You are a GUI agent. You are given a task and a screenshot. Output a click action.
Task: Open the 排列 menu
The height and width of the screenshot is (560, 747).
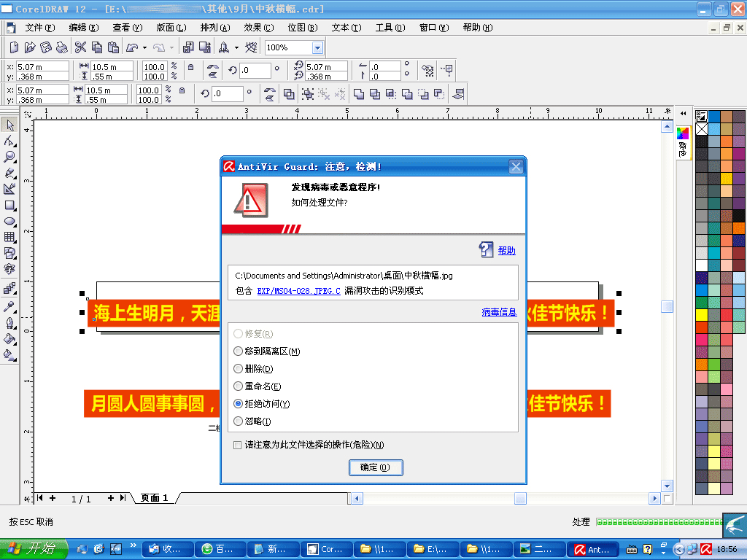pos(215,28)
